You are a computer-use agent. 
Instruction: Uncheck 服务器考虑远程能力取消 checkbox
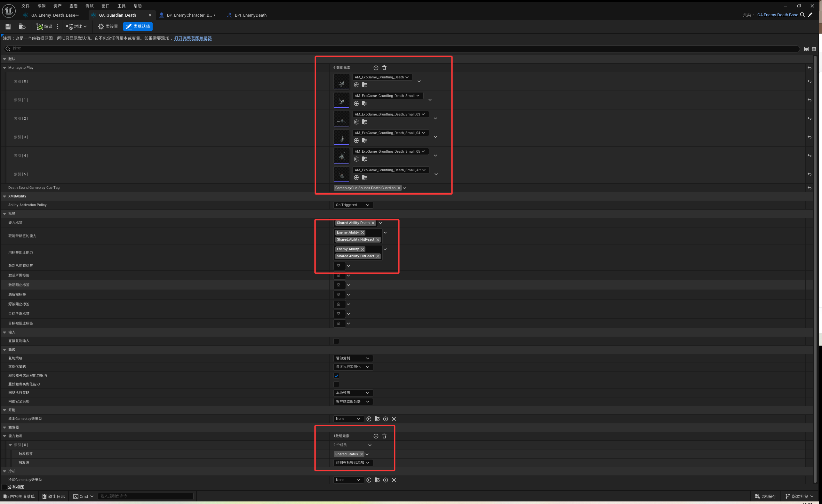click(x=336, y=376)
